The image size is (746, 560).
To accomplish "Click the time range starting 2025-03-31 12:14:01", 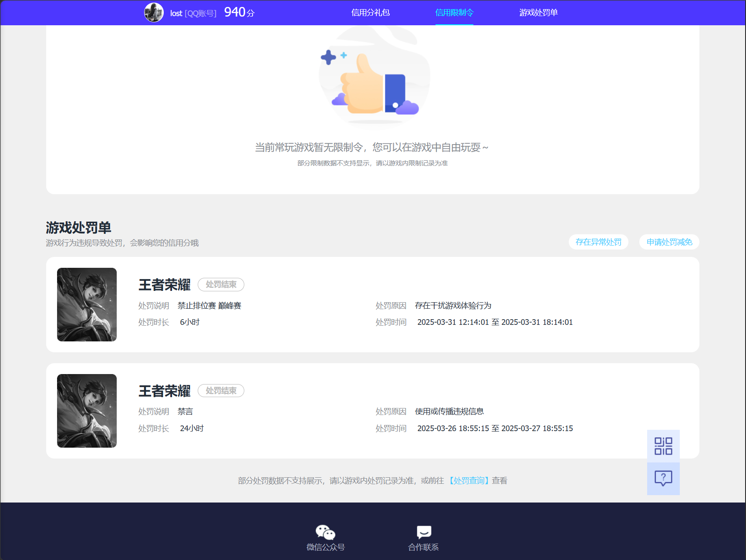I will (495, 322).
